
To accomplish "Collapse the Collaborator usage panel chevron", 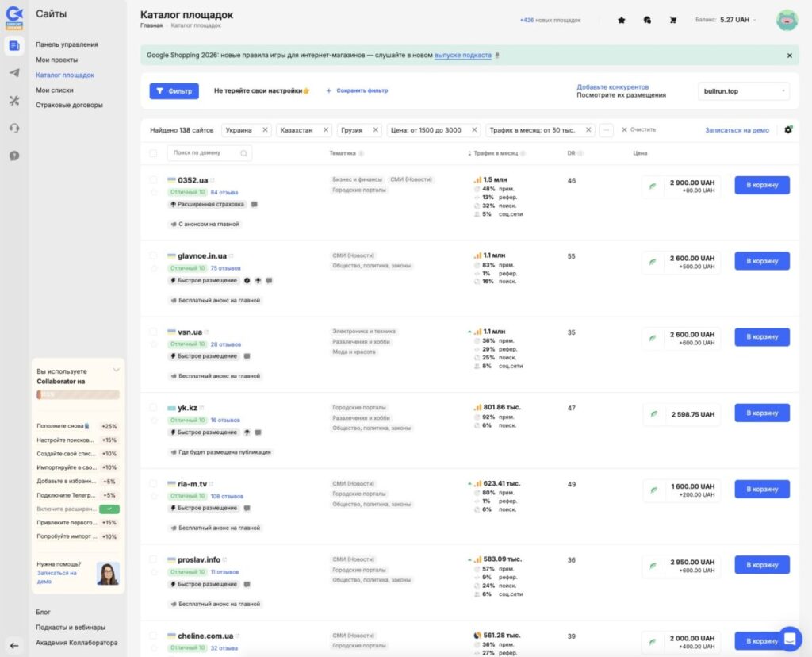I will point(116,370).
